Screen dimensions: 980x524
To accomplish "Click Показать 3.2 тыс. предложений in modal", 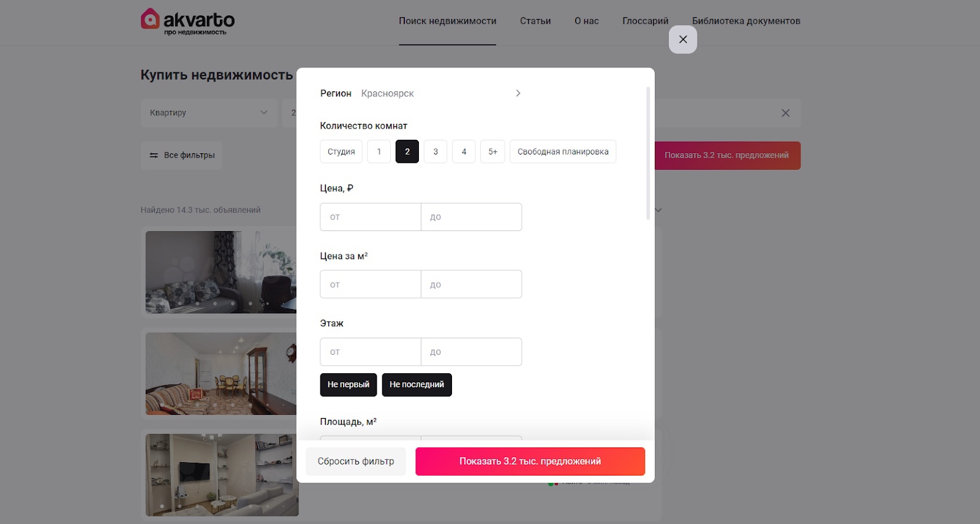I will 530,461.
